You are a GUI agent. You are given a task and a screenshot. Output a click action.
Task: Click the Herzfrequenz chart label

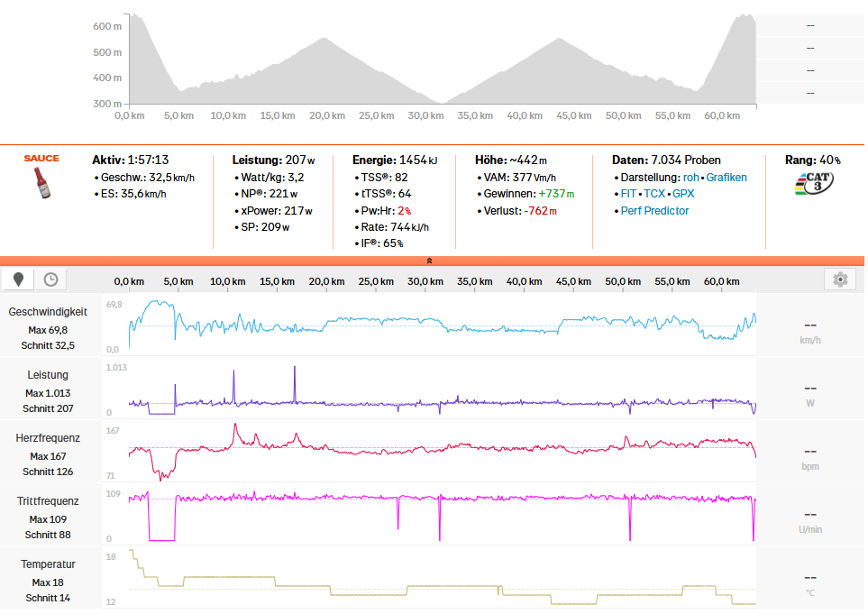48,438
